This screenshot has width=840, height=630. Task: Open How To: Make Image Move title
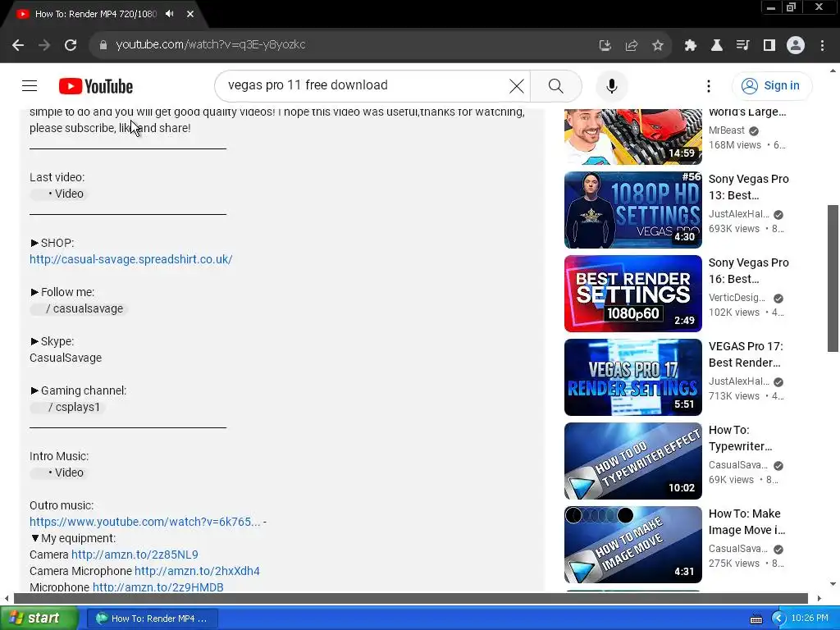click(746, 521)
